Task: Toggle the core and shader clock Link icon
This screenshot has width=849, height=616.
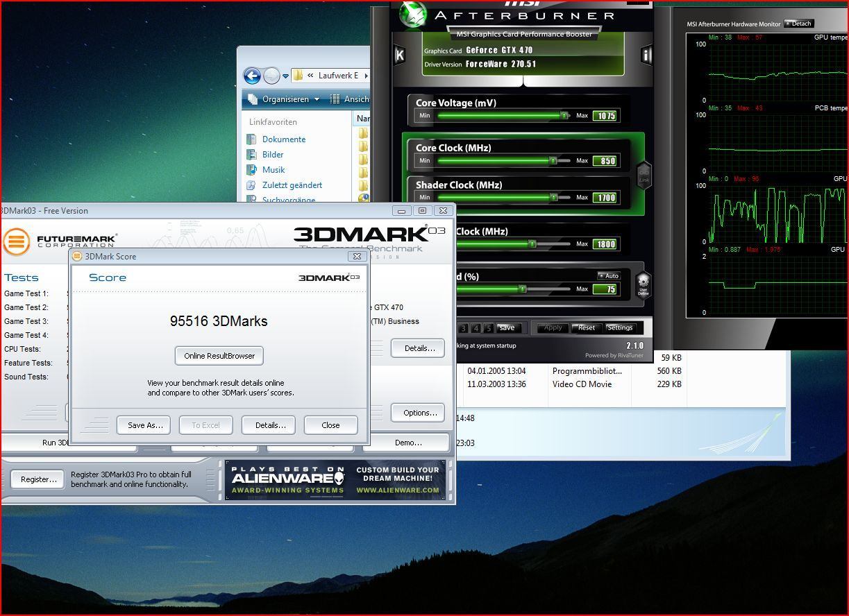Action: point(644,175)
